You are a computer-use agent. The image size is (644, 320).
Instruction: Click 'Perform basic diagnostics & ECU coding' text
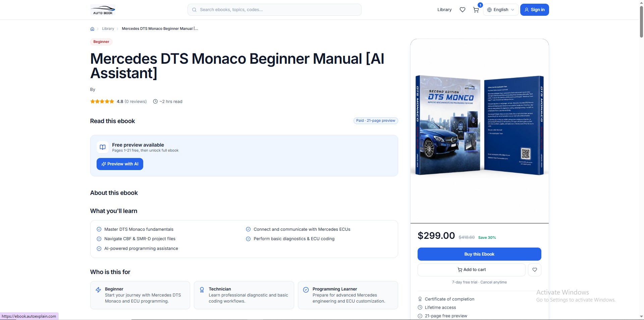(x=294, y=239)
